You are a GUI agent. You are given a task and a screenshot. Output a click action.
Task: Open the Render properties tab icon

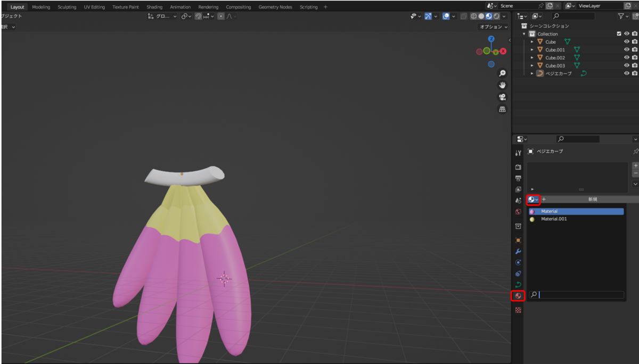[x=518, y=167]
